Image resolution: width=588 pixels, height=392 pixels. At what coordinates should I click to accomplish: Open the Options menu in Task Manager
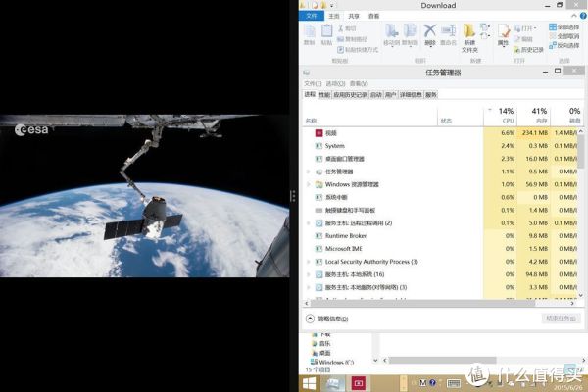point(335,83)
